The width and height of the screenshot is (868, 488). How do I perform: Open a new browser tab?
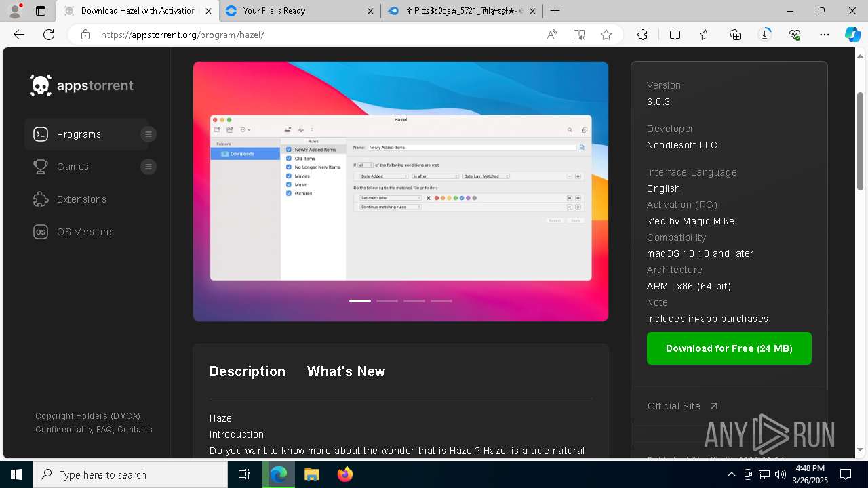[555, 11]
